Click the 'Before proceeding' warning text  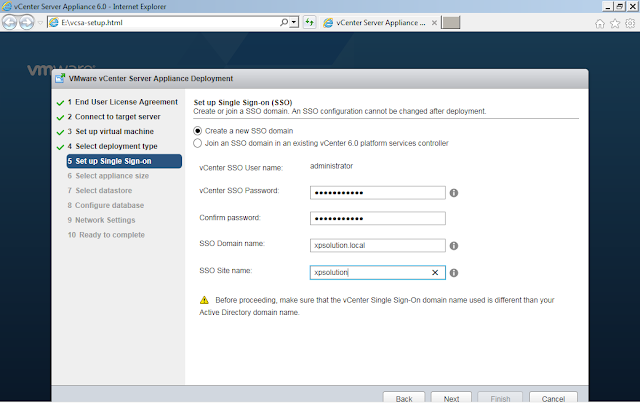[376, 306]
